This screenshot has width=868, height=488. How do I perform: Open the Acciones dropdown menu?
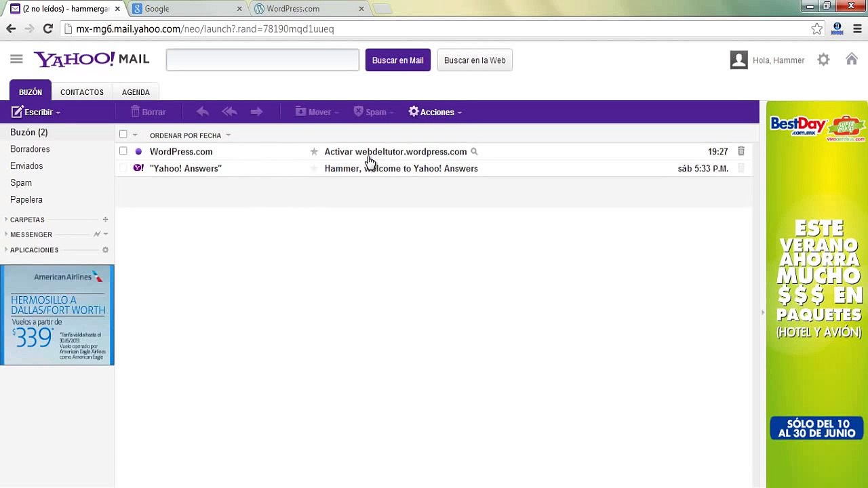435,112
